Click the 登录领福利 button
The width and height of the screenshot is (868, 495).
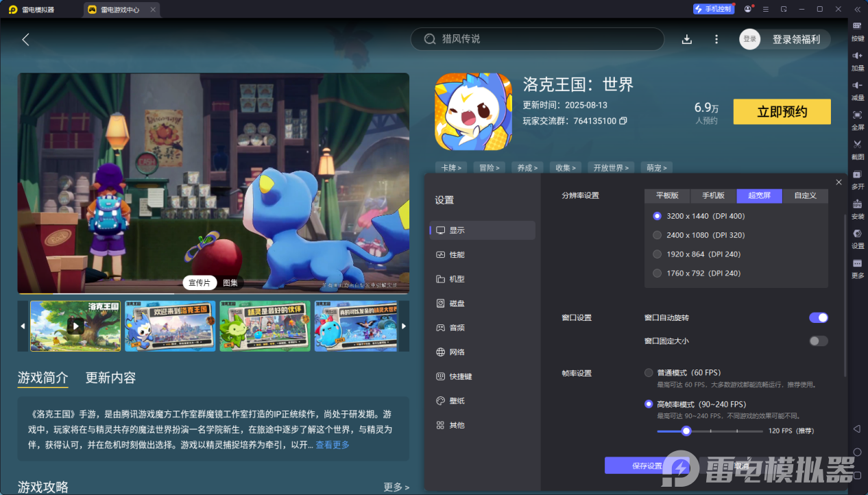[796, 39]
